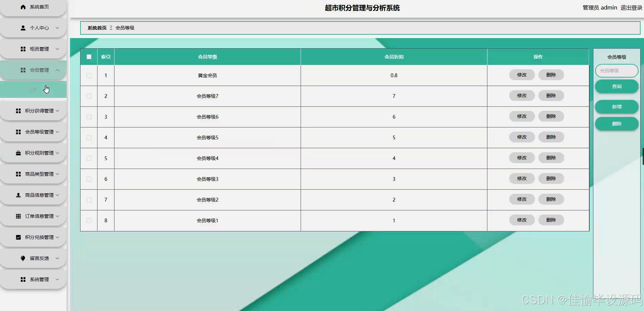Click 系统首页 in the breadcrumb

pyautogui.click(x=97, y=28)
